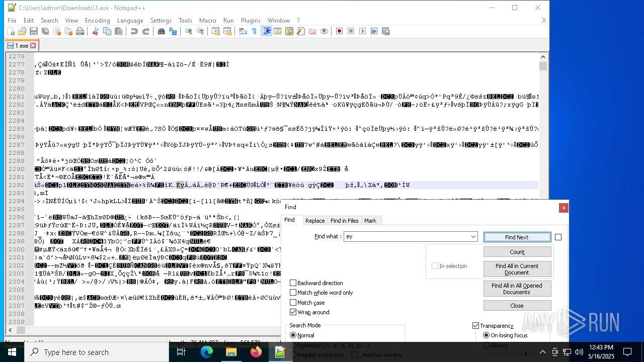Click the Paste toolbar icon

tap(119, 31)
